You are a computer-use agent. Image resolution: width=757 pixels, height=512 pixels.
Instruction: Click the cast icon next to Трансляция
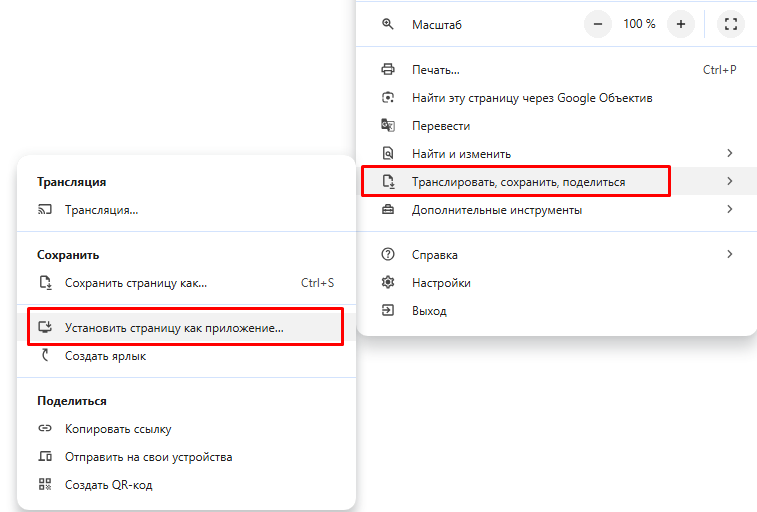44,210
